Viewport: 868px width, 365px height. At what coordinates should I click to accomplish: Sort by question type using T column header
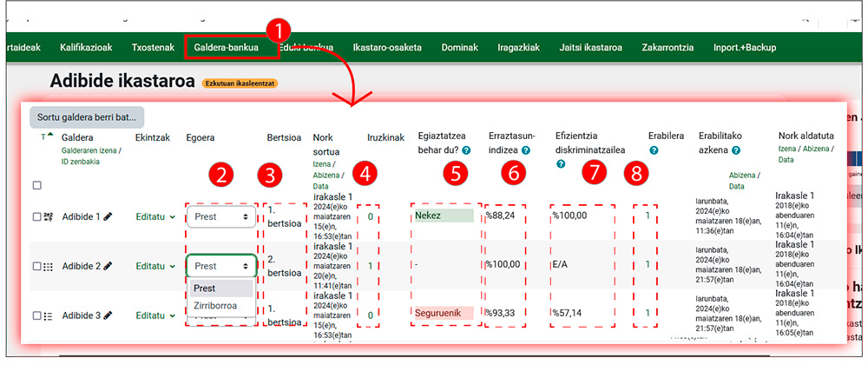point(43,136)
